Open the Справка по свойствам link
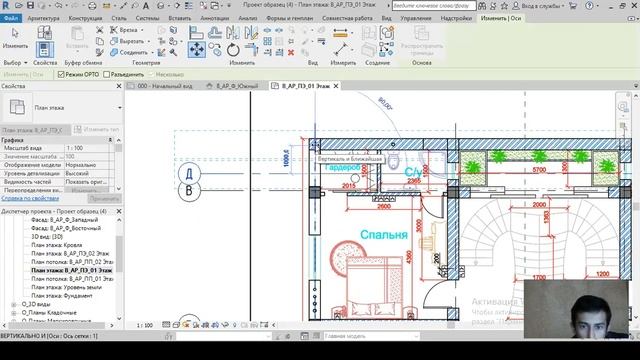The image size is (640, 360). 30,198
